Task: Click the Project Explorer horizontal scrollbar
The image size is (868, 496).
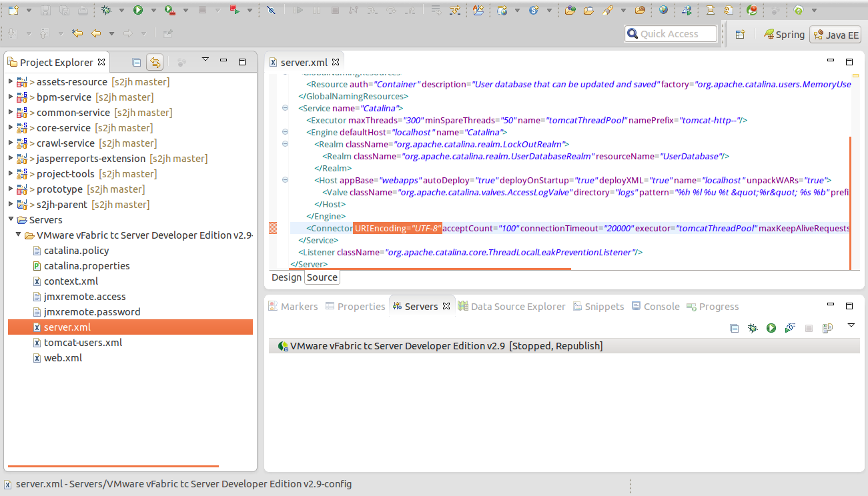Action: 113,466
